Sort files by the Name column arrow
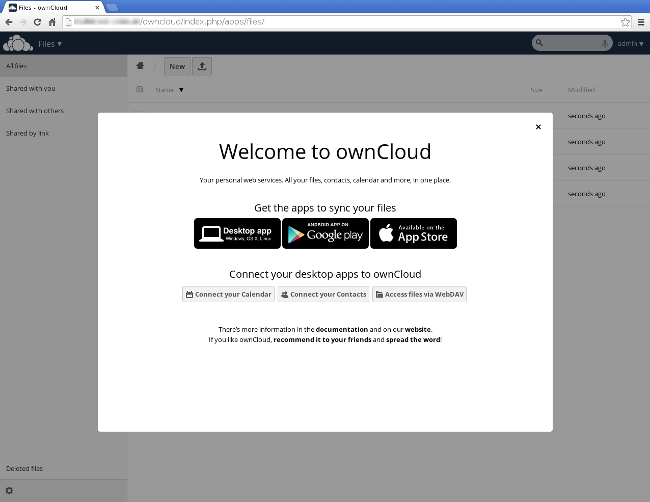Screen dimensions: 650x502 (x=181, y=90)
